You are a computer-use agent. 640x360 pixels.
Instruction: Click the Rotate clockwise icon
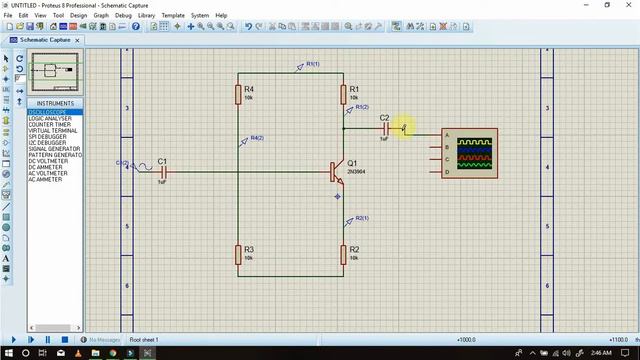pyautogui.click(x=20, y=59)
